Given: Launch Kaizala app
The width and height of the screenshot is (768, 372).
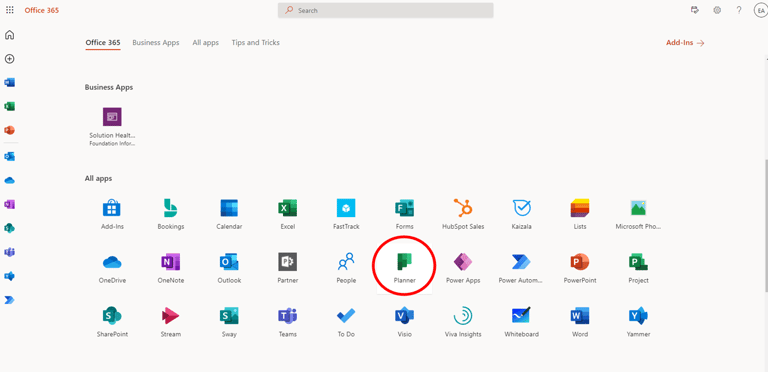Looking at the screenshot, I should click(522, 214).
